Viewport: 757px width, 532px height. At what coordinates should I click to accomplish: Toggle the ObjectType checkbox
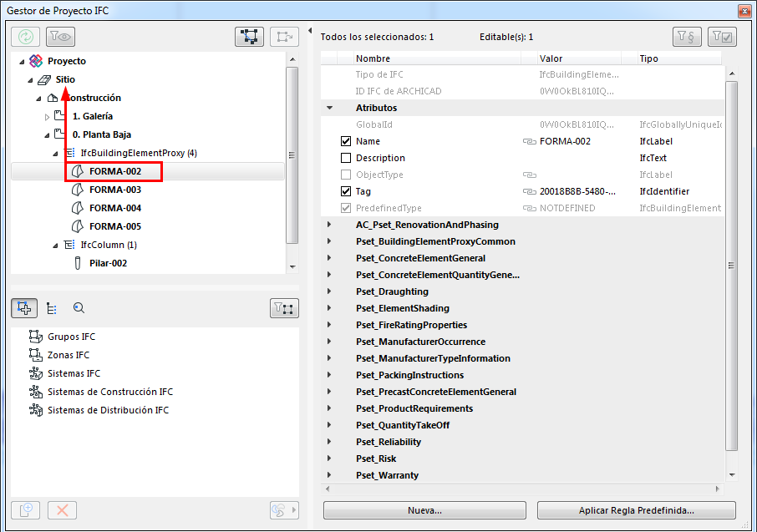pyautogui.click(x=346, y=175)
